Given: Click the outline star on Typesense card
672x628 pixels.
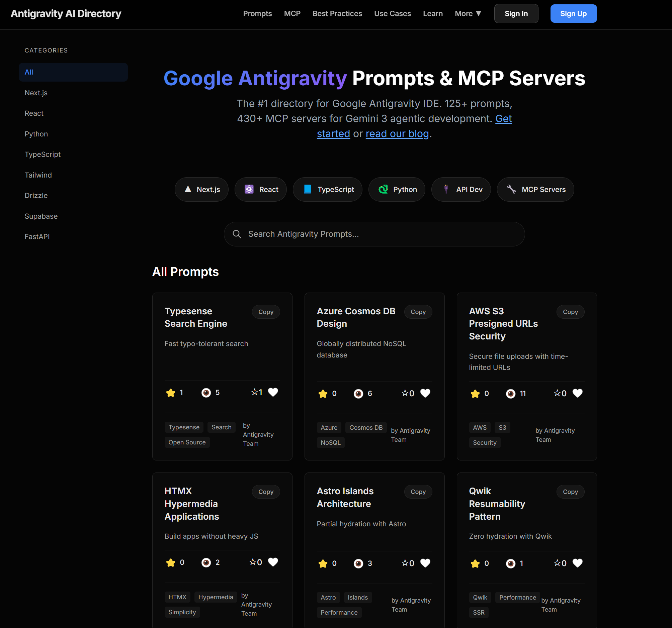Looking at the screenshot, I should [x=254, y=392].
